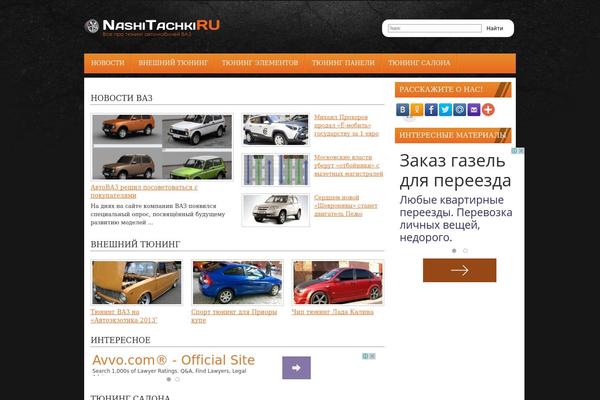This screenshot has width=600, height=400.
Task: Share page via VKontakte icon
Action: (x=402, y=109)
